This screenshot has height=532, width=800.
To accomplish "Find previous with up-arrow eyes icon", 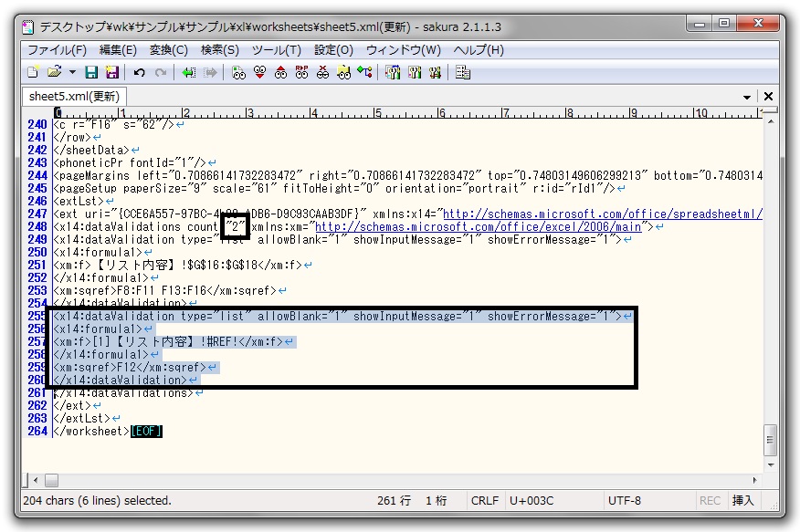I will pos(280,72).
